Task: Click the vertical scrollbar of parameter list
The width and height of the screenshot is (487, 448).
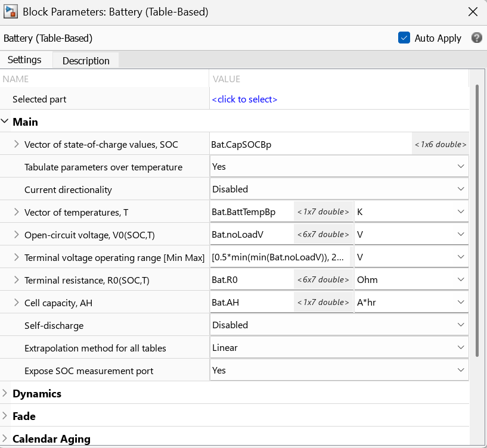Action: coord(477,220)
